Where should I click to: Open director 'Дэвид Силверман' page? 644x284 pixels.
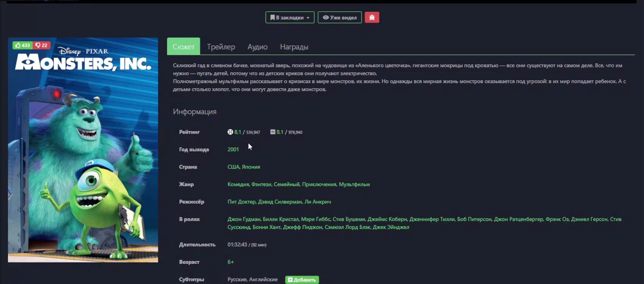click(280, 202)
